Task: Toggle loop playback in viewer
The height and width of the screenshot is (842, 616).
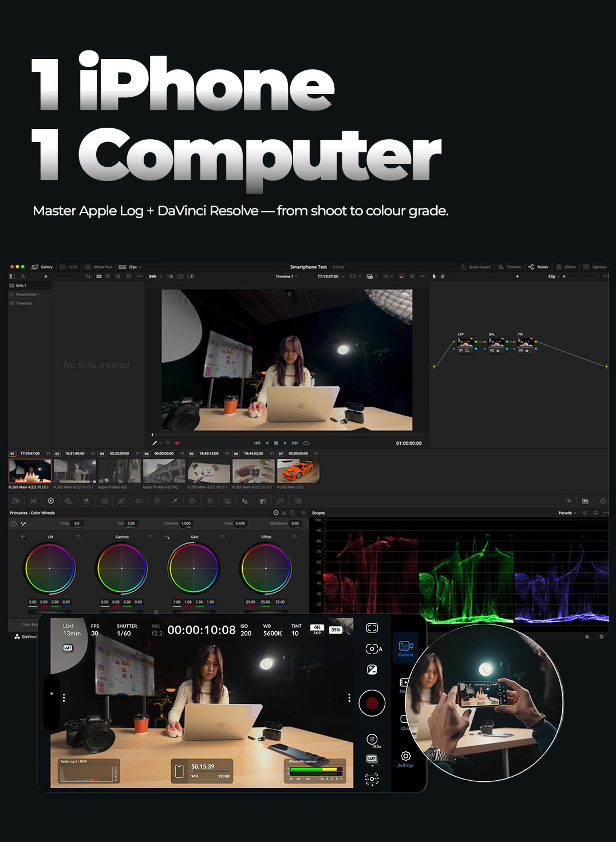Action: (x=306, y=443)
